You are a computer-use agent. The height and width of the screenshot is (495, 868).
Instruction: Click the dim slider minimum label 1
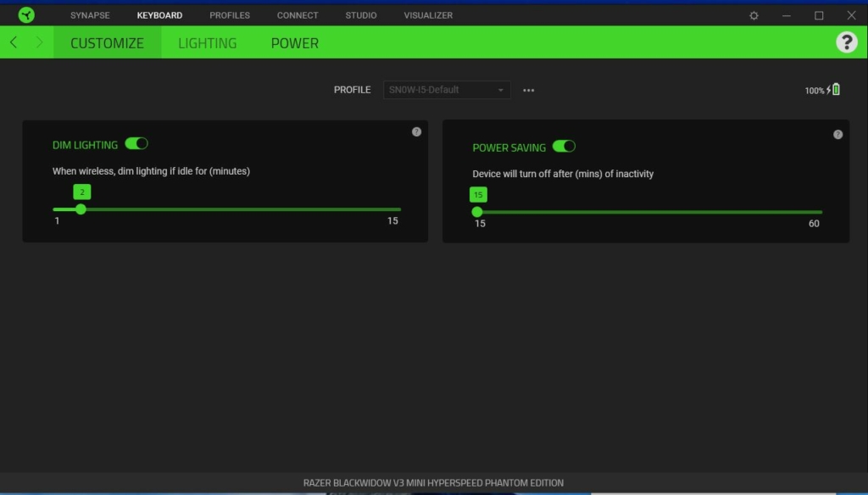(x=57, y=221)
